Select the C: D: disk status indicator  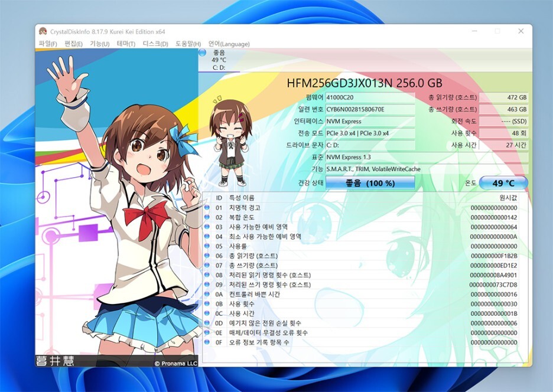click(x=219, y=60)
